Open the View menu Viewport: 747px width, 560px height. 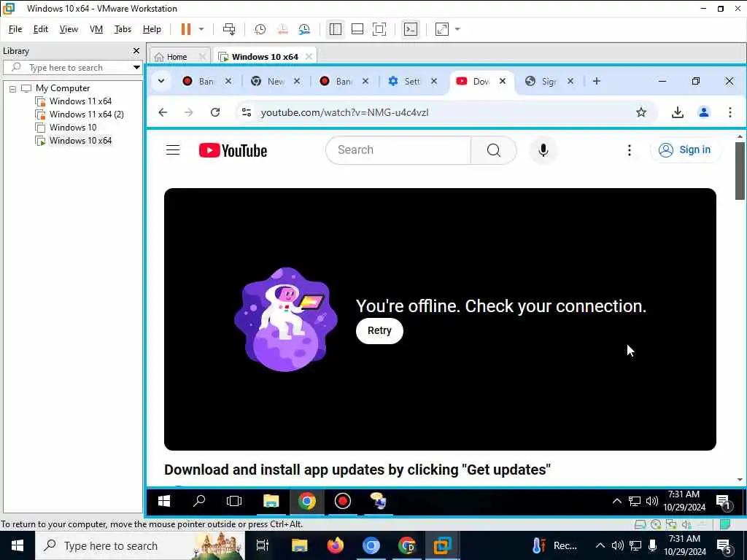point(69,29)
